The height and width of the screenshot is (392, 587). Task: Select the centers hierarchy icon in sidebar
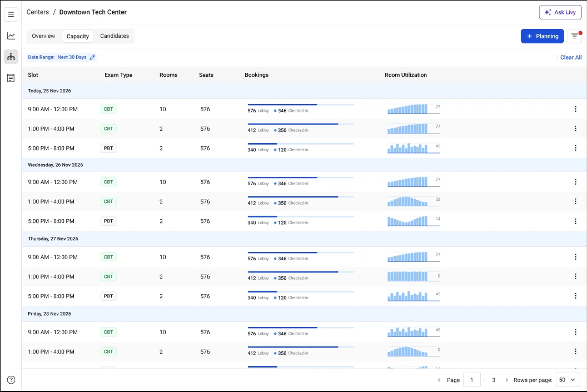click(x=11, y=57)
